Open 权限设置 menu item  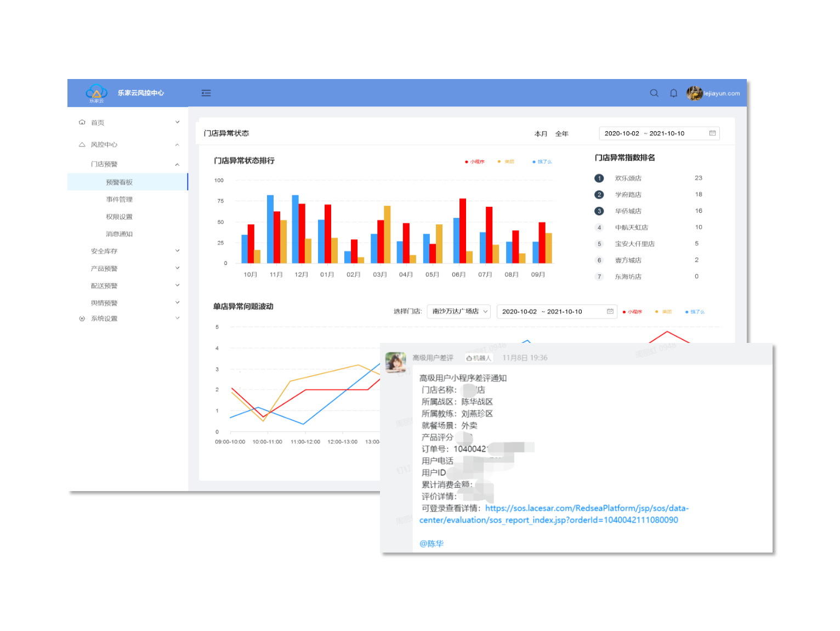pyautogui.click(x=120, y=217)
